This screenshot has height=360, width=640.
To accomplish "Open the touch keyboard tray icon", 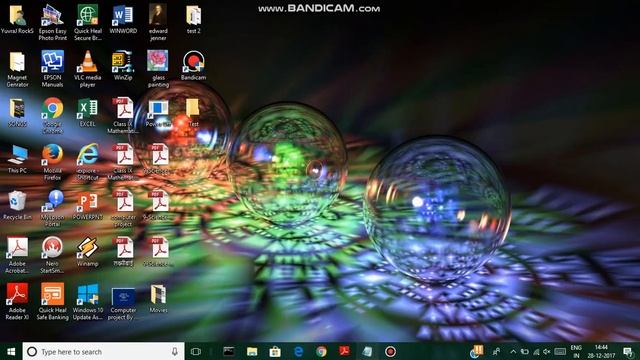I will [x=560, y=351].
